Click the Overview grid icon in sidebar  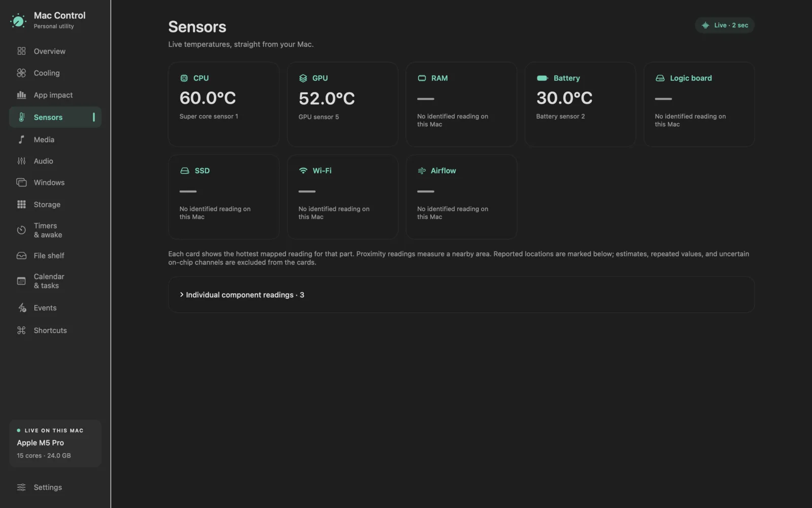[21, 51]
